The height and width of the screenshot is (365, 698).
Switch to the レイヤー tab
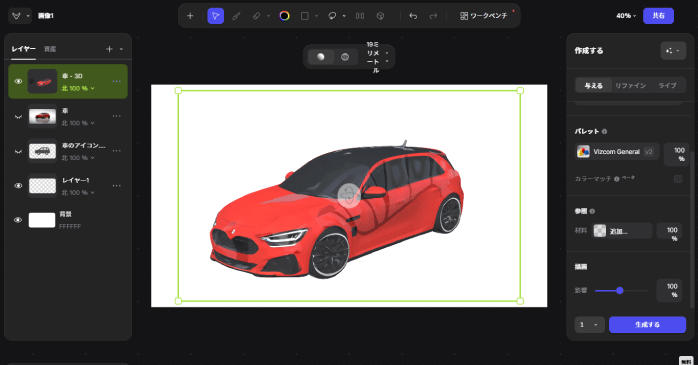tap(24, 49)
